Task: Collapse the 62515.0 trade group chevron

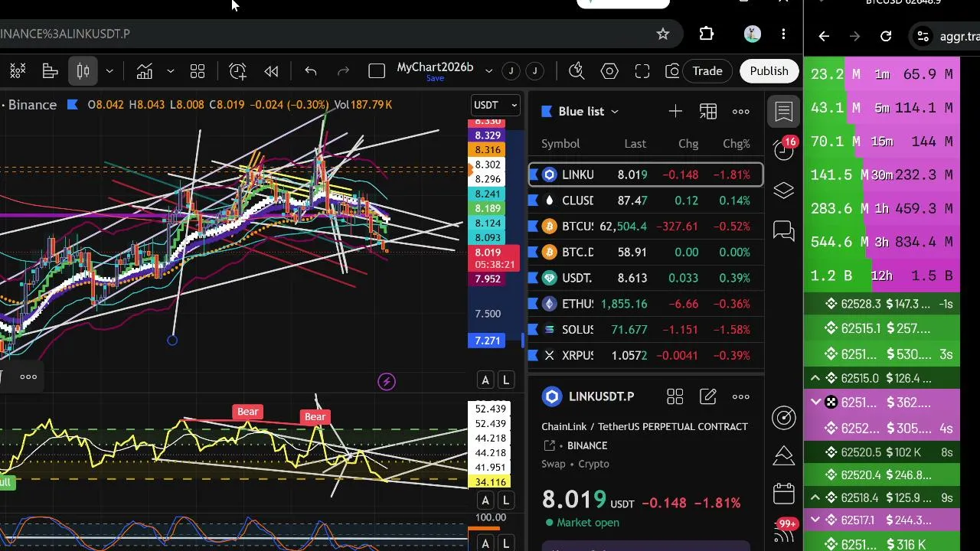Action: (815, 378)
